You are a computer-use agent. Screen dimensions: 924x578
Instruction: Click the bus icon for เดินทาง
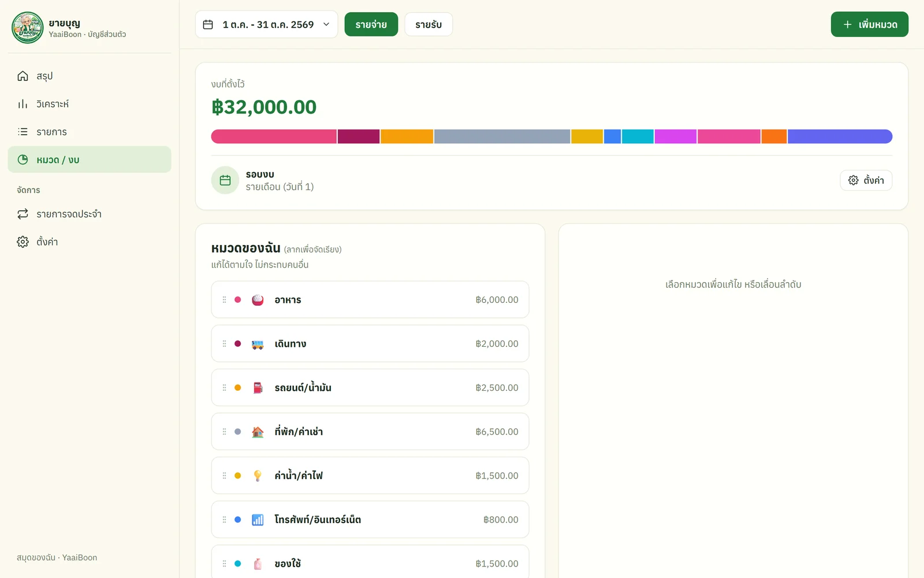pyautogui.click(x=258, y=344)
